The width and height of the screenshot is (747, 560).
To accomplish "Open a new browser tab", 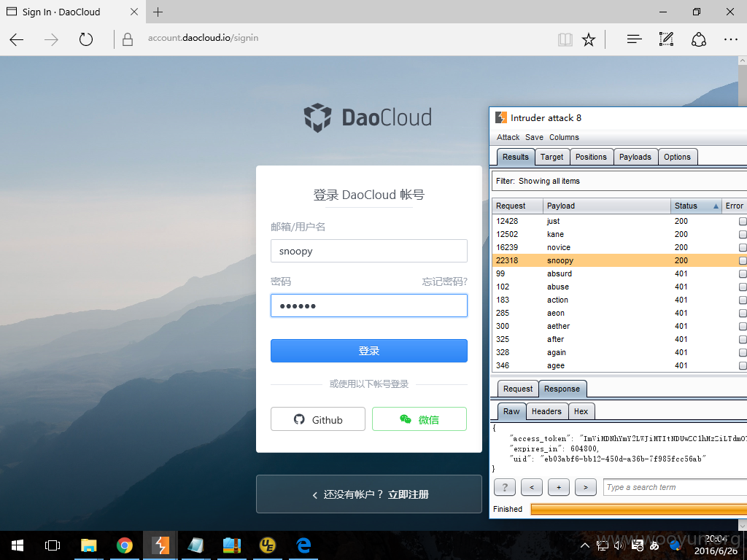I will click(x=158, y=12).
